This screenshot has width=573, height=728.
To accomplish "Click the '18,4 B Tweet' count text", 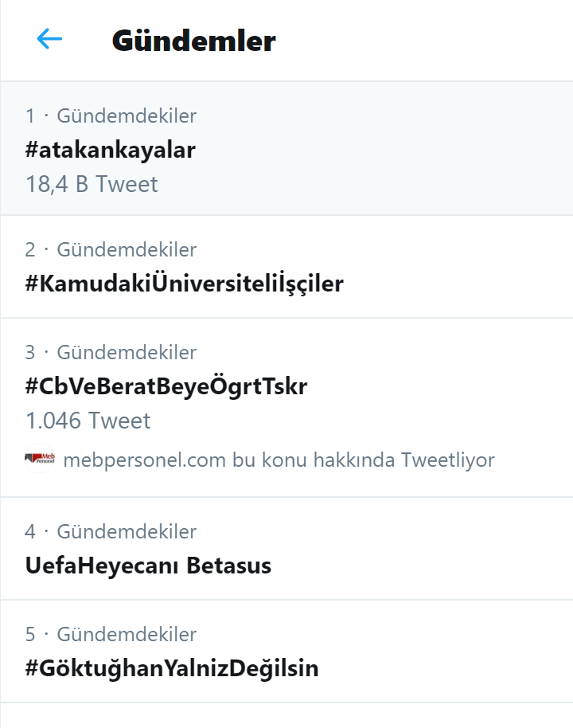I will pos(91,184).
